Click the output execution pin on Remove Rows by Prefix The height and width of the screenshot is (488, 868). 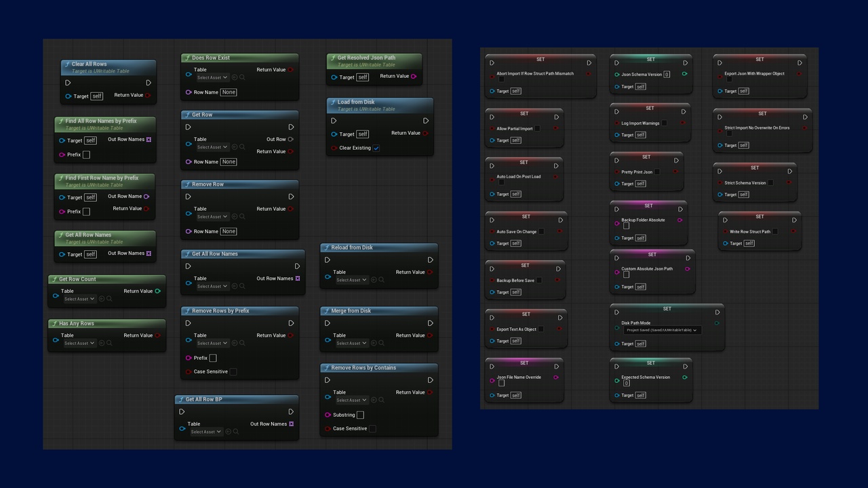291,323
